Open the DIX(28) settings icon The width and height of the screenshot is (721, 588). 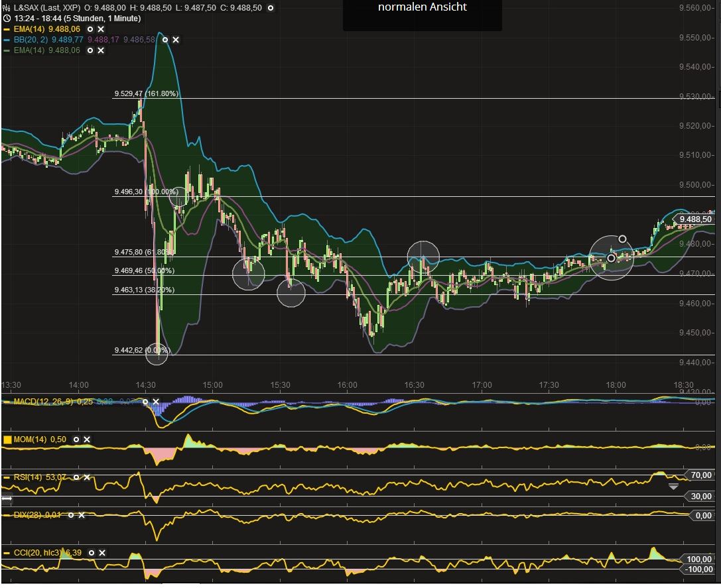tap(72, 514)
